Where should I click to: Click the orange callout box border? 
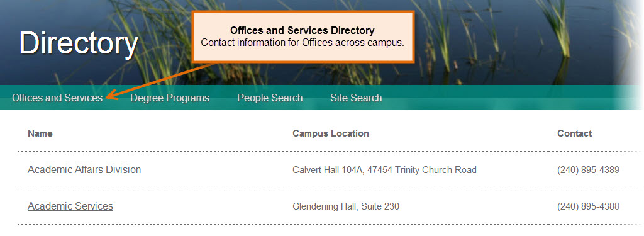pos(303,12)
